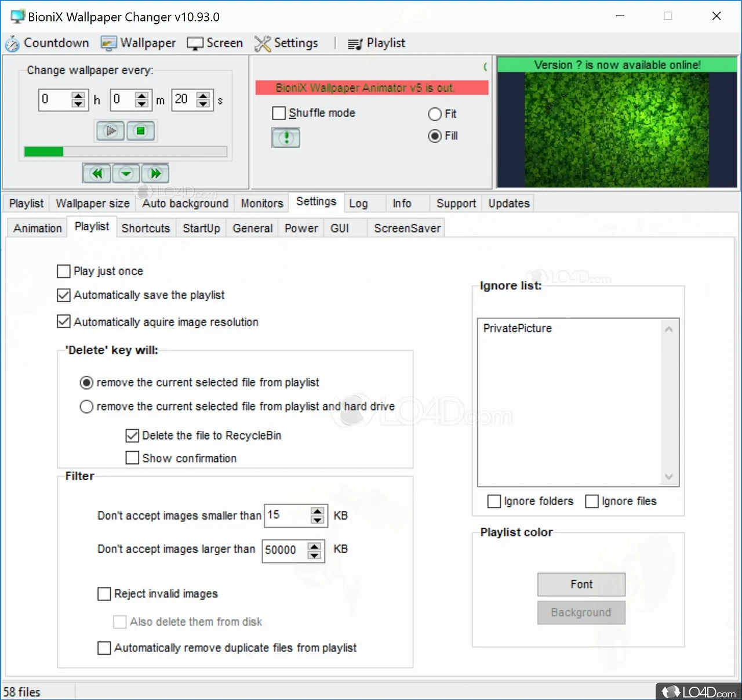Enable Reject invalid images checkbox
The height and width of the screenshot is (700, 742).
click(x=104, y=594)
